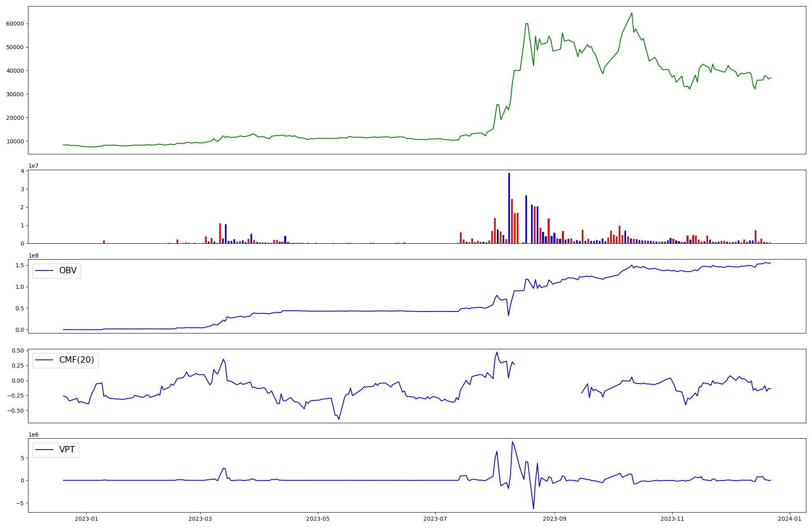Click the highest peak of the green price line
This screenshot has height=528, width=812.
[x=632, y=13]
